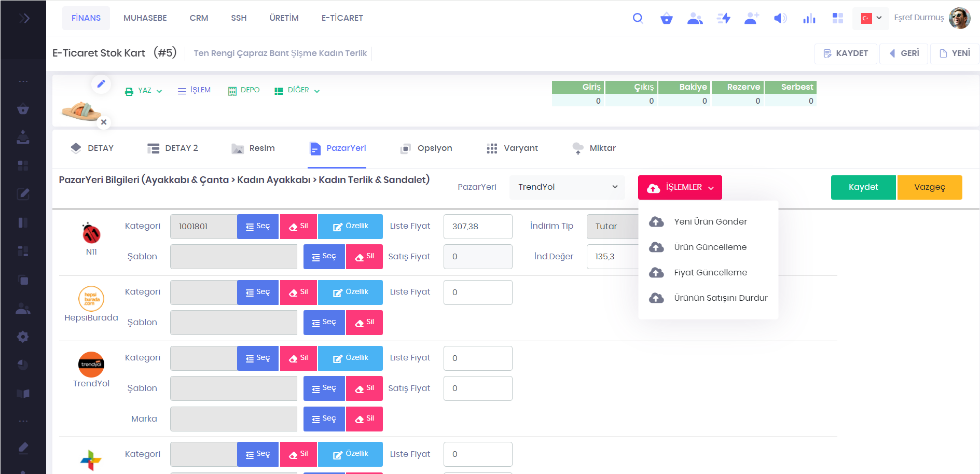Click Özellik button in N11 row
The height and width of the screenshot is (474, 980).
click(350, 227)
